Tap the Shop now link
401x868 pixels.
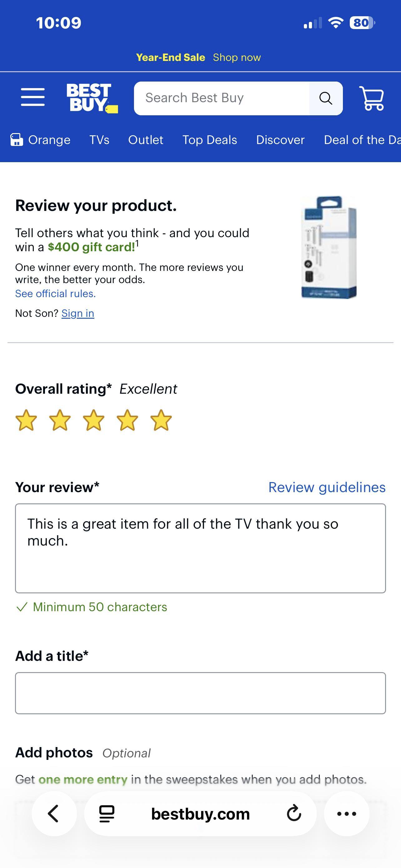click(237, 57)
